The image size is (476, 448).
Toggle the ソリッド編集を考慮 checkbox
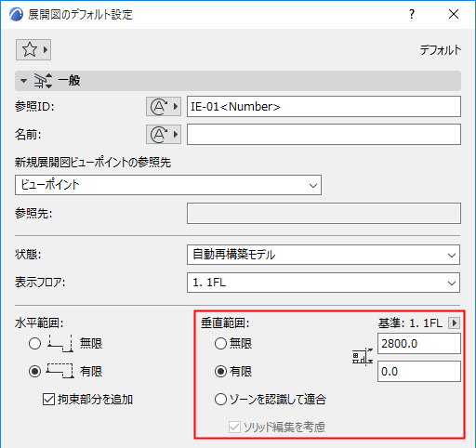[x=234, y=428]
